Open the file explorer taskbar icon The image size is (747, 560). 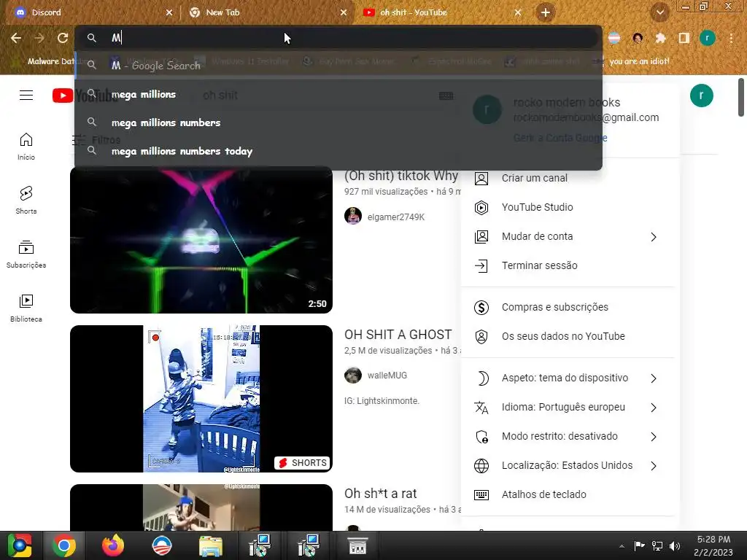(x=210, y=545)
